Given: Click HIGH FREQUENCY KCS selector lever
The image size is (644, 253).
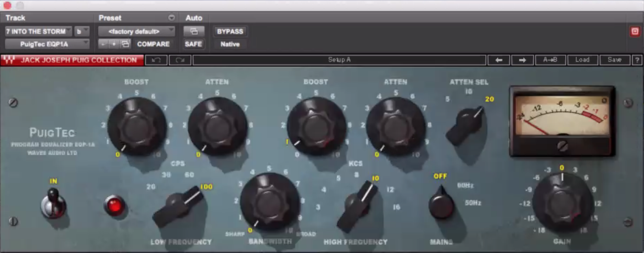Looking at the screenshot, I should click(x=358, y=207).
